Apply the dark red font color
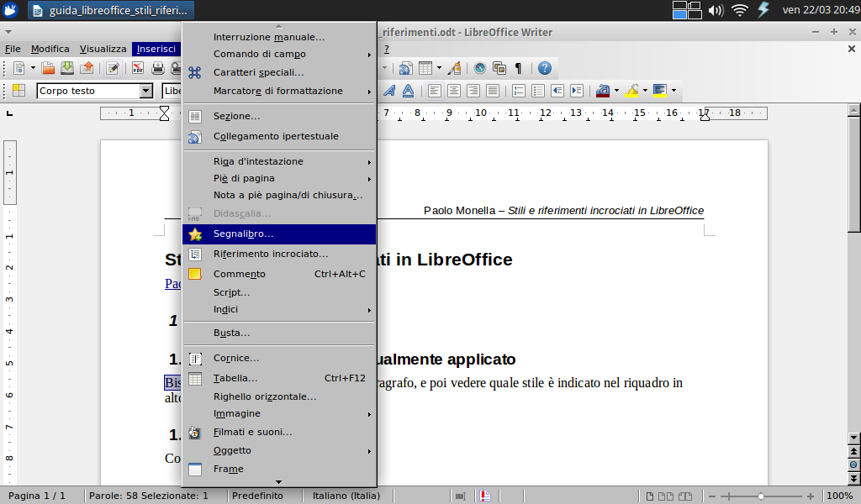Screen dimensions: 861x504 point(603,91)
